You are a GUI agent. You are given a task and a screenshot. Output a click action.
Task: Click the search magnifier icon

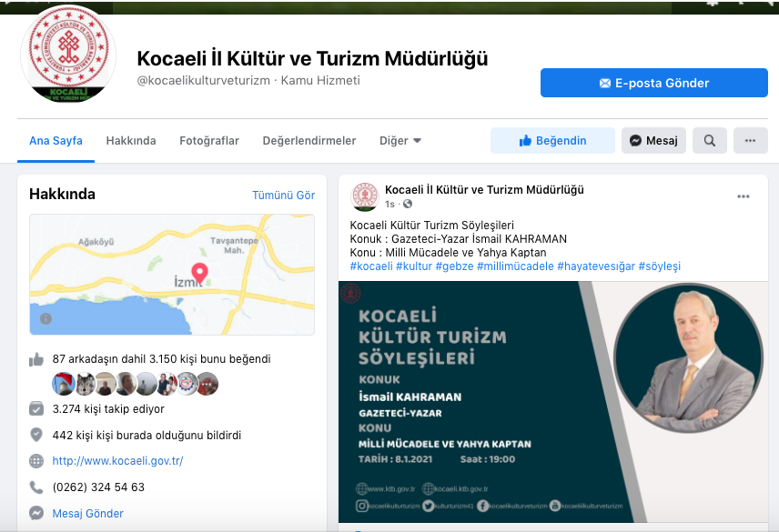[710, 141]
